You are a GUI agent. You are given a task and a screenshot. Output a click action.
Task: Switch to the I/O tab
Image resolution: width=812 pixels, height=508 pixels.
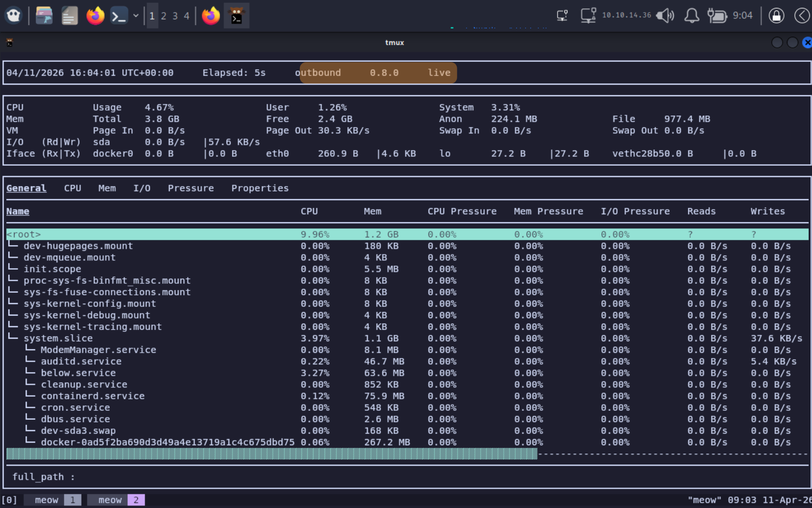(x=142, y=188)
